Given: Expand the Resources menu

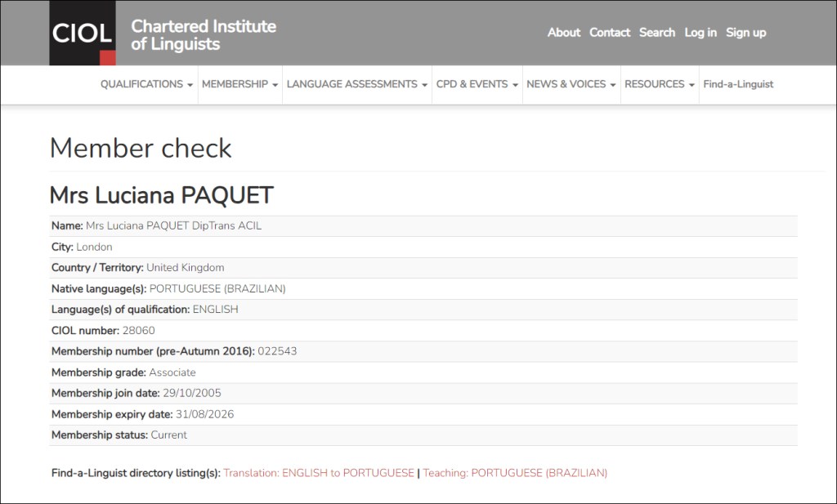Looking at the screenshot, I should click(659, 84).
